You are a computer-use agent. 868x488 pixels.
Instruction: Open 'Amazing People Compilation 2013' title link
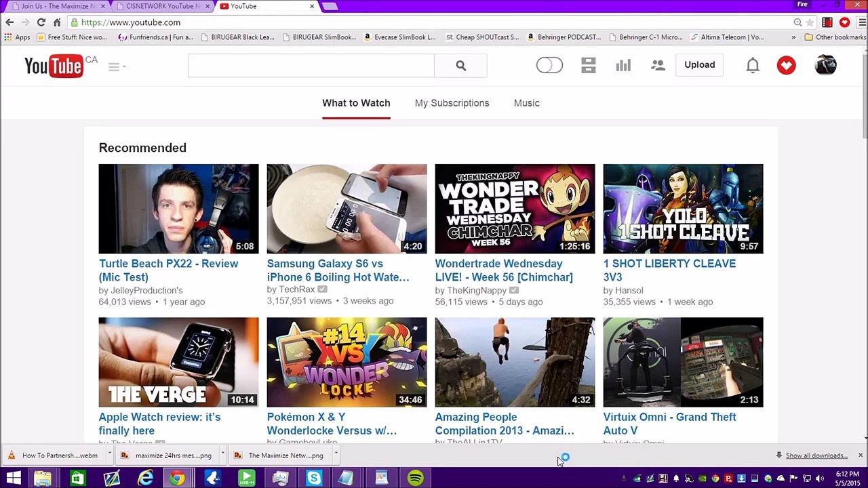505,424
